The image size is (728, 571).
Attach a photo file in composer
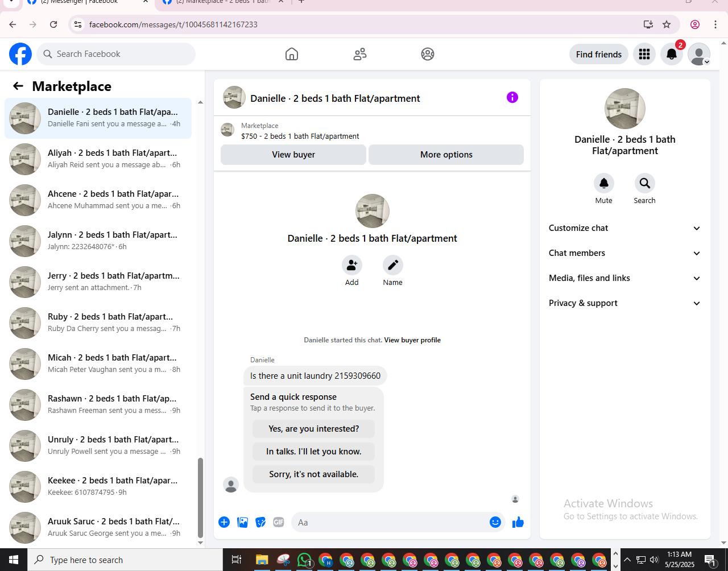click(x=242, y=522)
